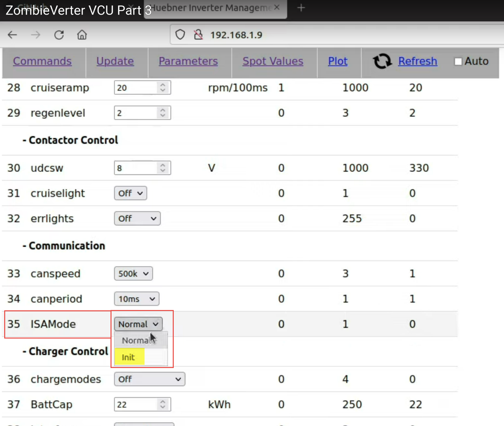Open the Plot link

pyautogui.click(x=337, y=61)
